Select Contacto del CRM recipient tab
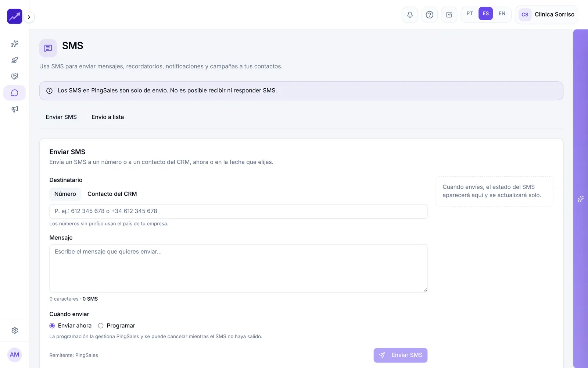Viewport: 588px width, 368px height. click(x=112, y=194)
